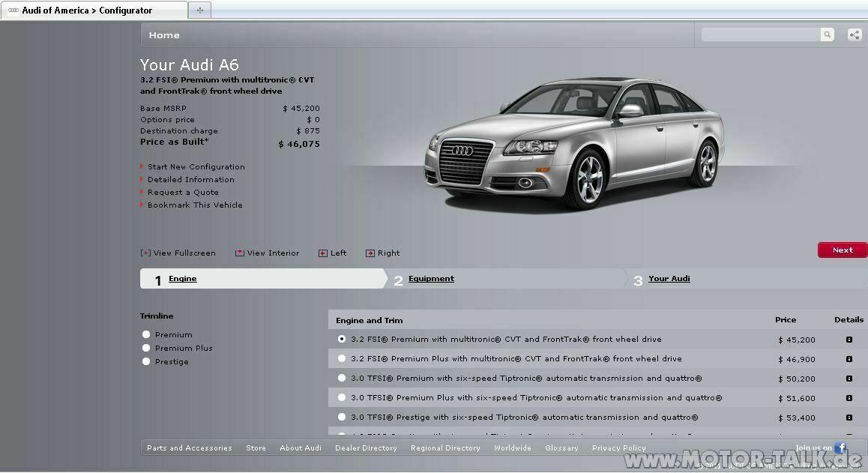Click Home in the navigation bar
Screen dimensions: 868x473
pyautogui.click(x=164, y=35)
